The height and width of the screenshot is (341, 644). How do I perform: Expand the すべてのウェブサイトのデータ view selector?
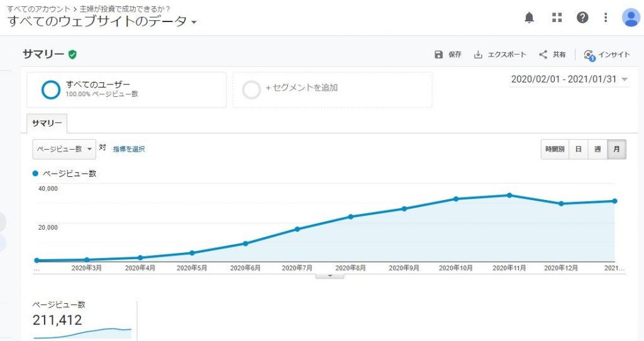click(x=102, y=21)
